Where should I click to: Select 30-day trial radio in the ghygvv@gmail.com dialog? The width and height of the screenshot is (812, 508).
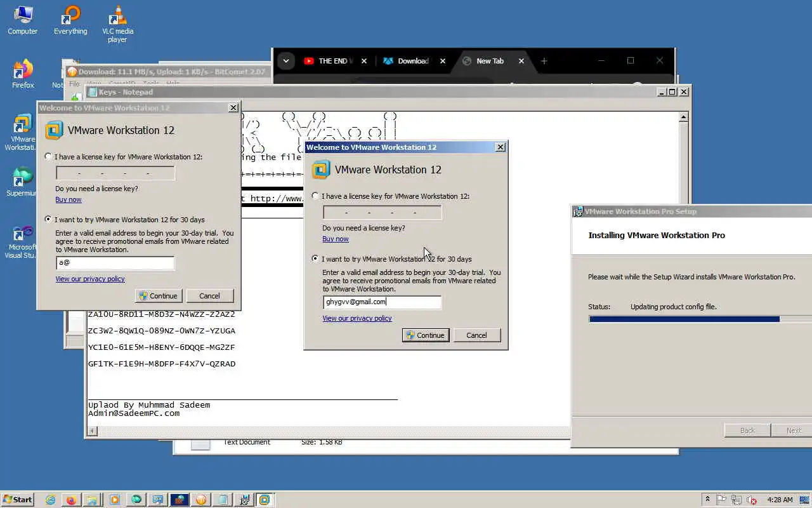[x=316, y=258]
